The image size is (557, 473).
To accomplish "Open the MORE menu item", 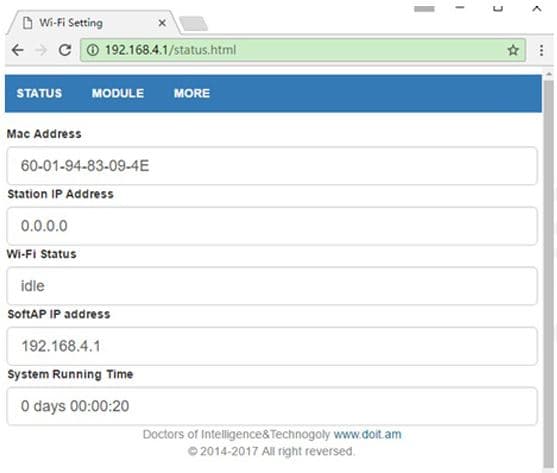I will tap(192, 93).
